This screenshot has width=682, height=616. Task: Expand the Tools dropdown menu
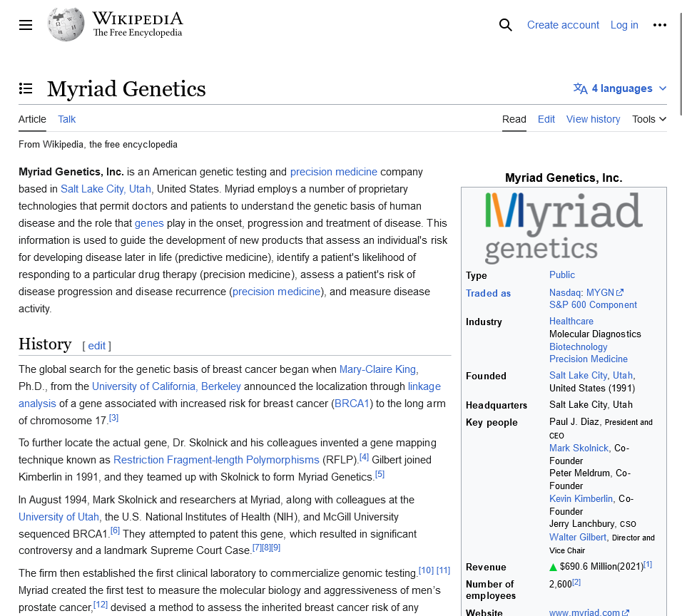pyautogui.click(x=649, y=119)
